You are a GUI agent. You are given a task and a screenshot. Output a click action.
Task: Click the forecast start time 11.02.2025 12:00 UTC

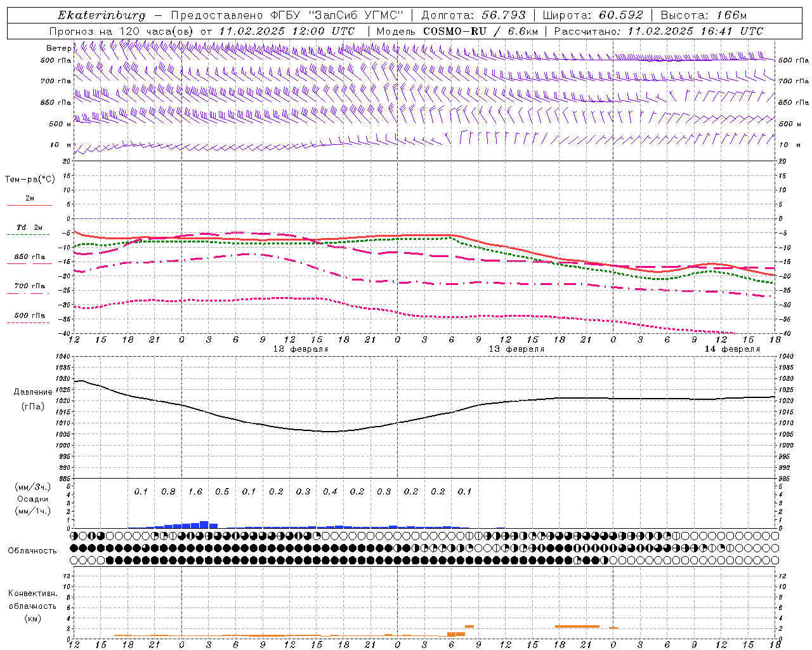(287, 31)
